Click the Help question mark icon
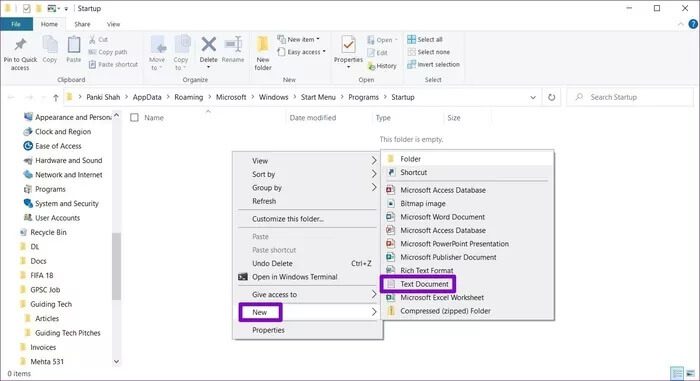Screen dimensions: 700x381 693,24
